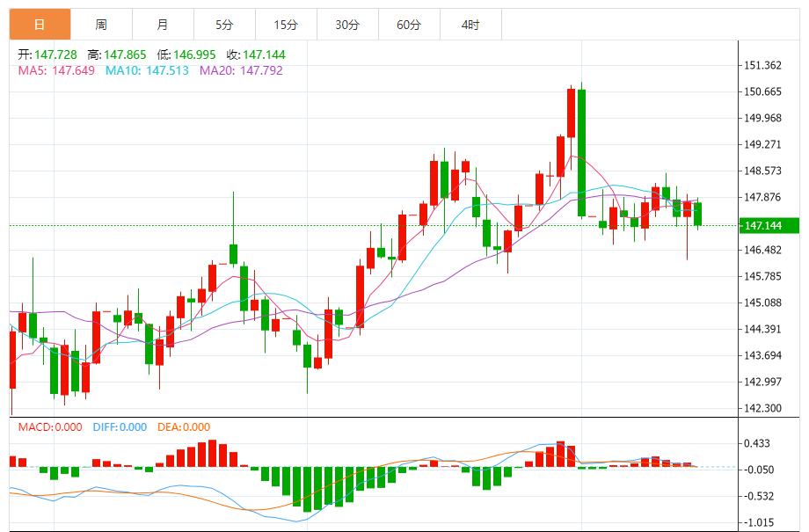The height and width of the screenshot is (532, 809).
Task: Click the latest green candlestick at chart's right end
Action: pos(698,214)
